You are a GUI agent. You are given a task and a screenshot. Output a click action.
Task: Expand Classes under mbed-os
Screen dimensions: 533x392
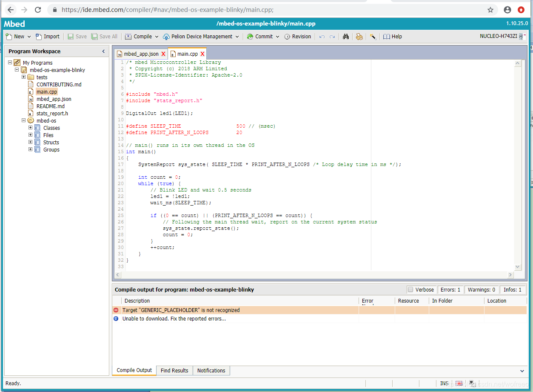pyautogui.click(x=30, y=128)
